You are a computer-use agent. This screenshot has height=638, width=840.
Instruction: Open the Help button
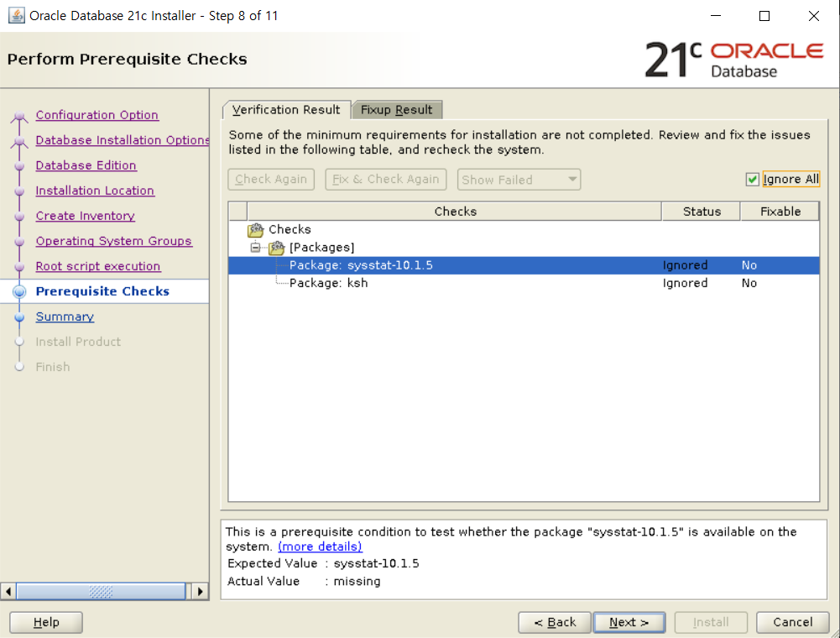46,622
